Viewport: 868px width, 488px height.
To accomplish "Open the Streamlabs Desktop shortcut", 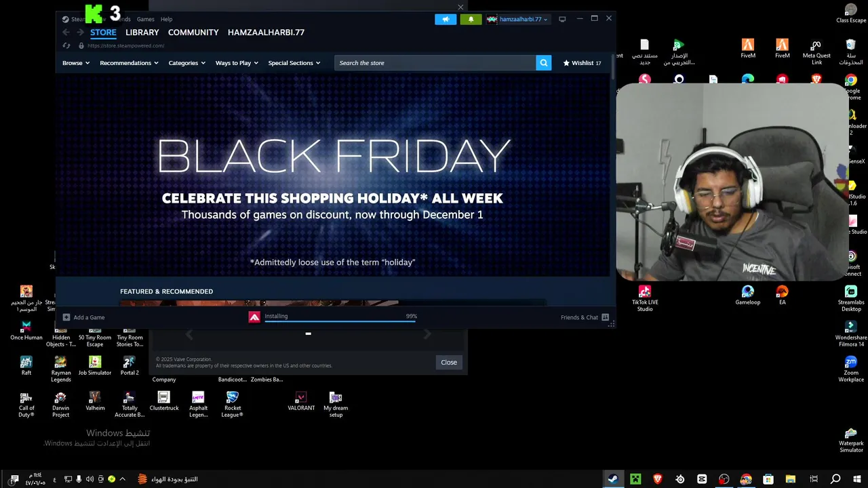I will point(851,299).
